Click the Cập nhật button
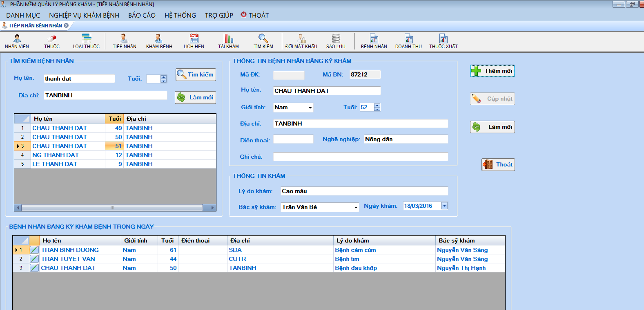This screenshot has width=644, height=310. pyautogui.click(x=492, y=99)
